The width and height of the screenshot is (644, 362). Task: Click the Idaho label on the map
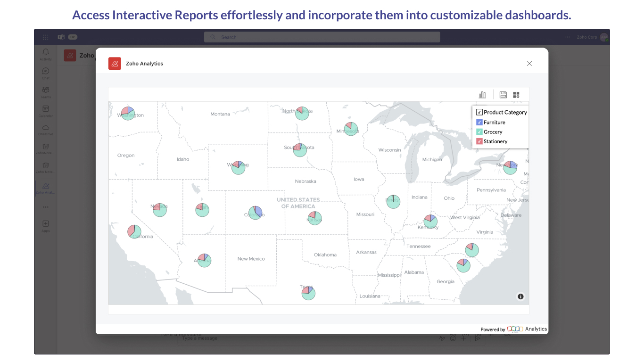(183, 159)
